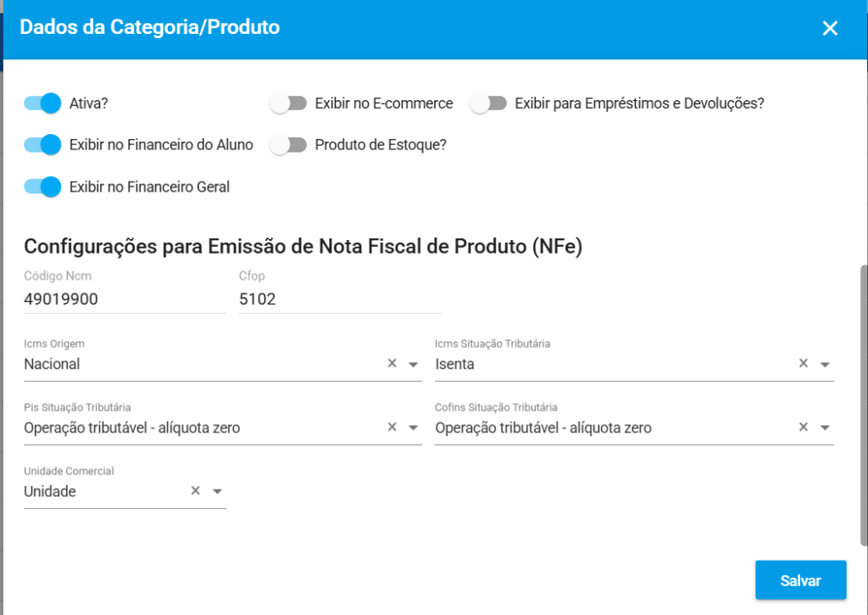Clear the Pis Situação Tributária value

coord(392,428)
